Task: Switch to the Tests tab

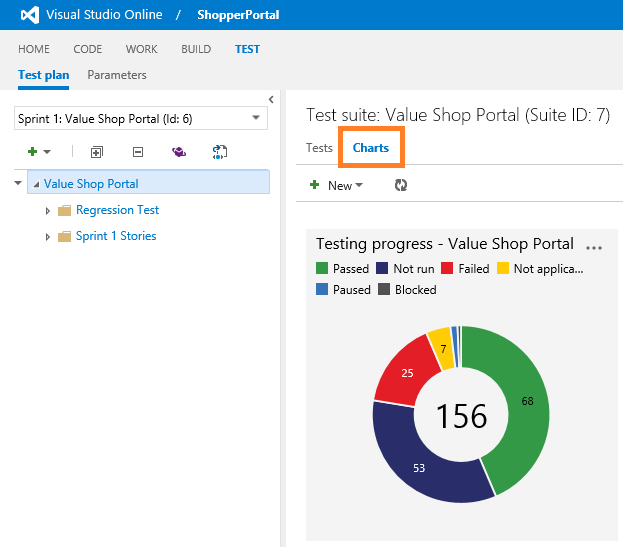Action: click(x=319, y=148)
